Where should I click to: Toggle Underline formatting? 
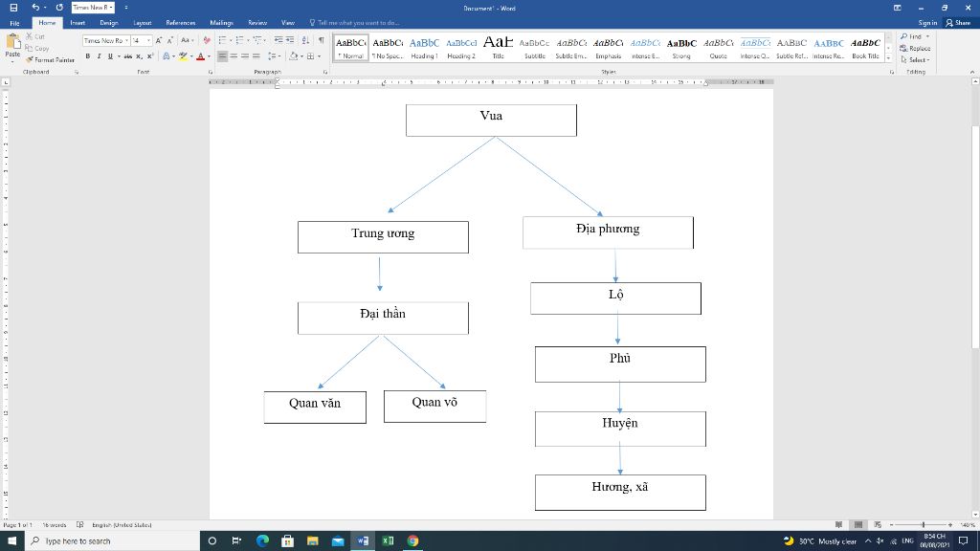(110, 56)
